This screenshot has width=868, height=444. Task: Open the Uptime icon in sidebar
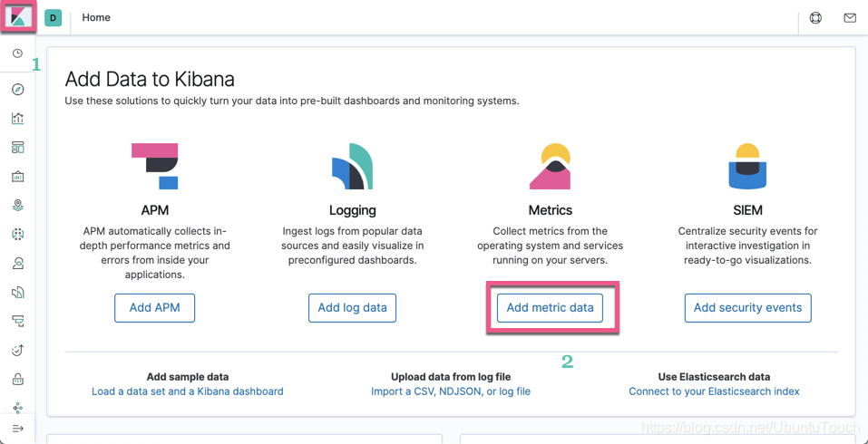(17, 351)
